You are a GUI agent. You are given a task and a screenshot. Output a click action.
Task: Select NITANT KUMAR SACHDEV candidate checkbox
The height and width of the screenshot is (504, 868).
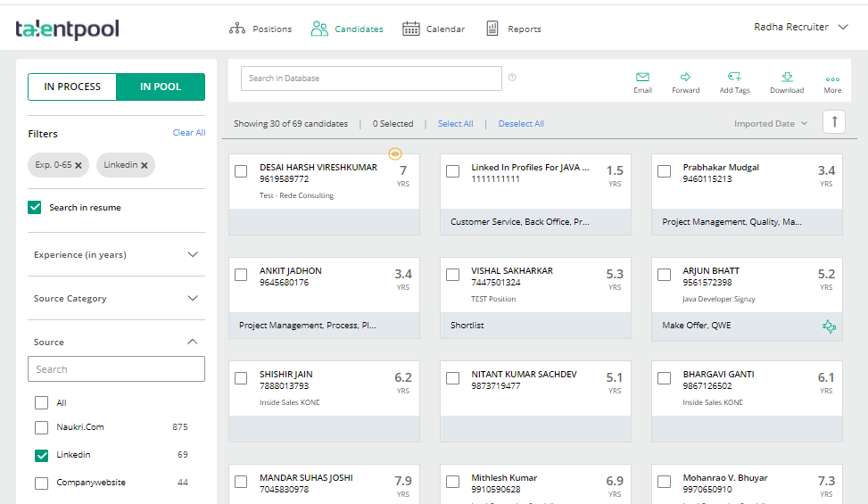[453, 378]
